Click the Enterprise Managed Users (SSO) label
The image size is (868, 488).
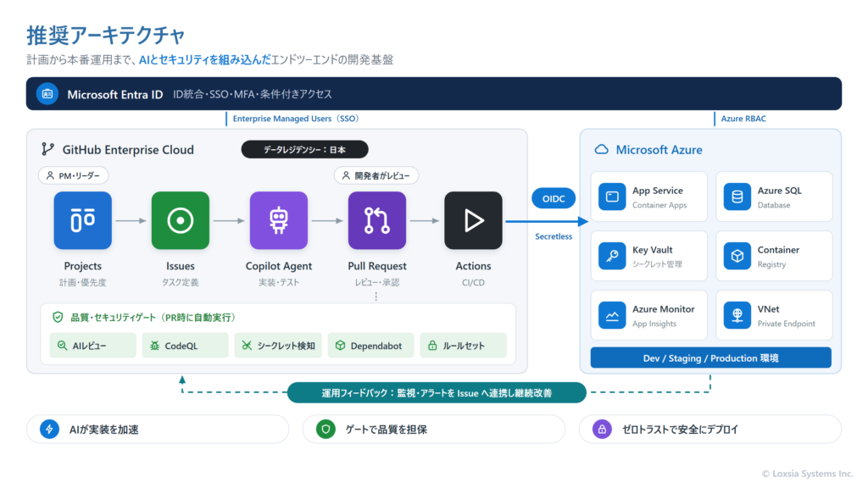pos(296,119)
